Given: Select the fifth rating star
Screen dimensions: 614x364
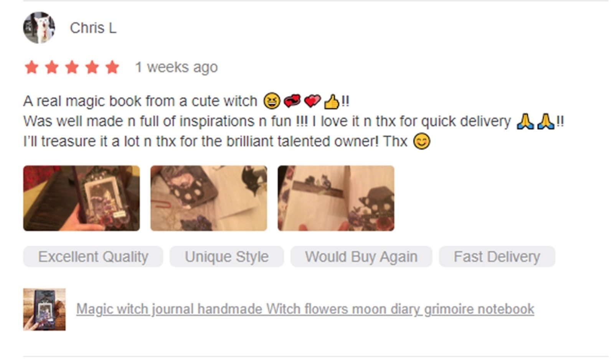Looking at the screenshot, I should click(x=112, y=67).
